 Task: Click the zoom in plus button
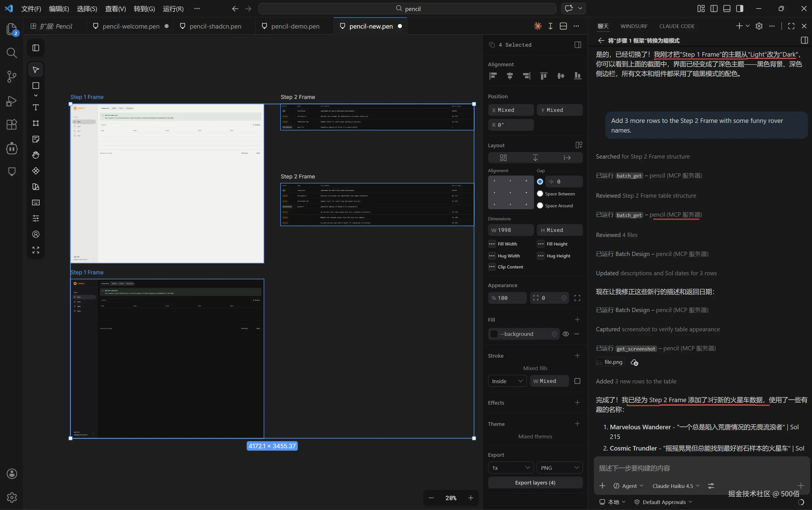(471, 498)
